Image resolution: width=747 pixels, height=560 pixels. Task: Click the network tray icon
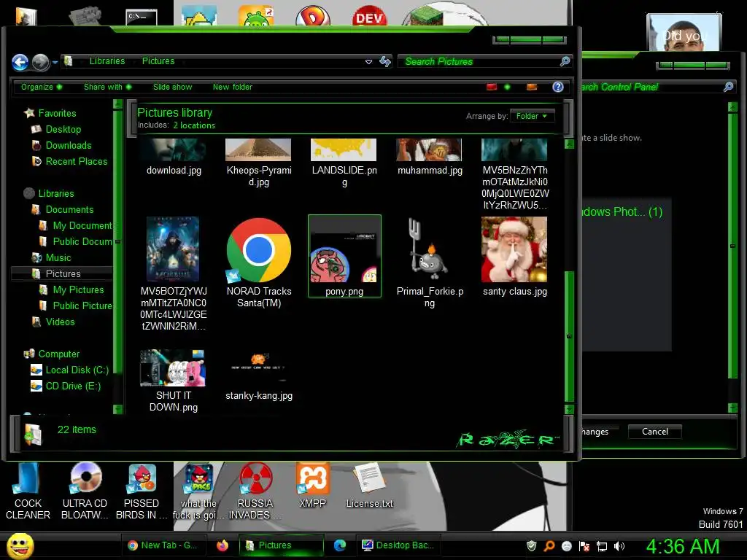point(602,546)
